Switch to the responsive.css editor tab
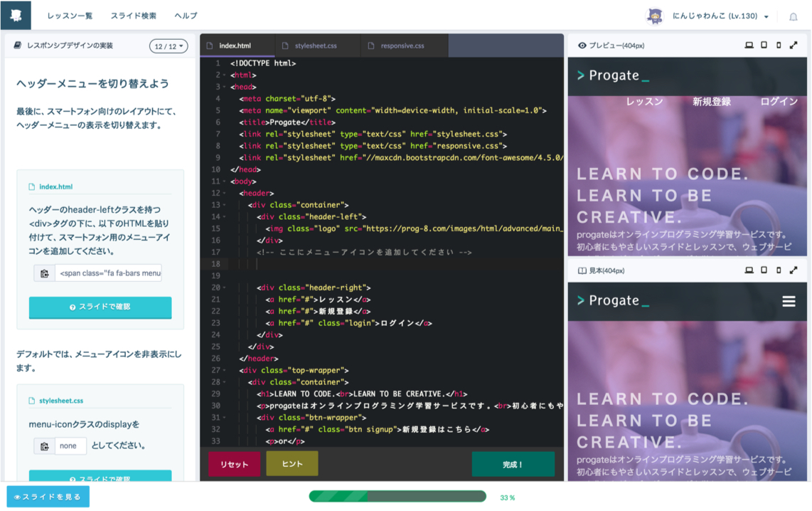 [x=405, y=46]
